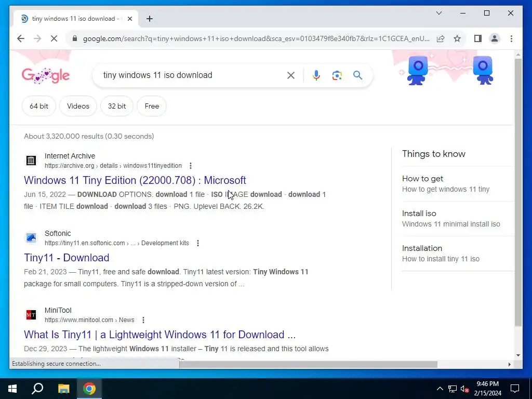Go back using the browser back arrow
This screenshot has height=399, width=532.
21,38
